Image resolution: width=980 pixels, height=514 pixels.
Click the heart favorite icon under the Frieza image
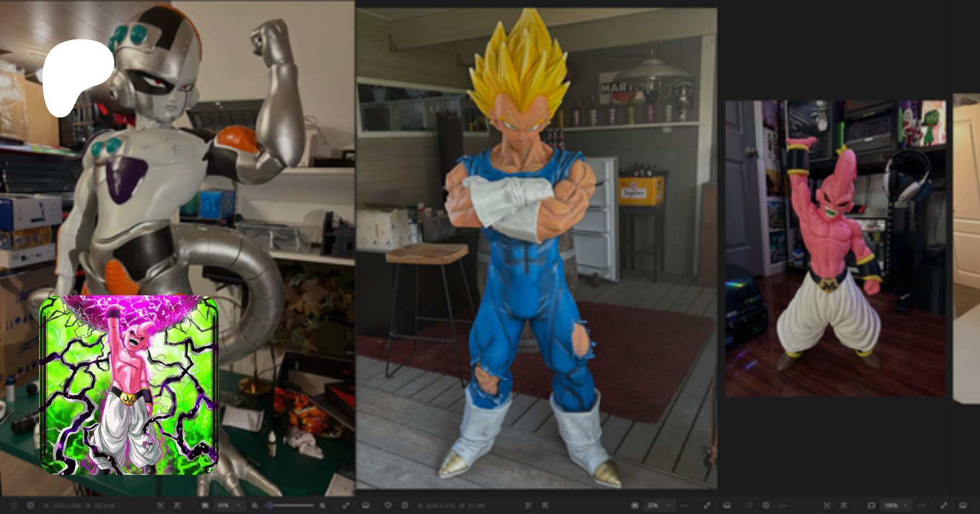14,505
